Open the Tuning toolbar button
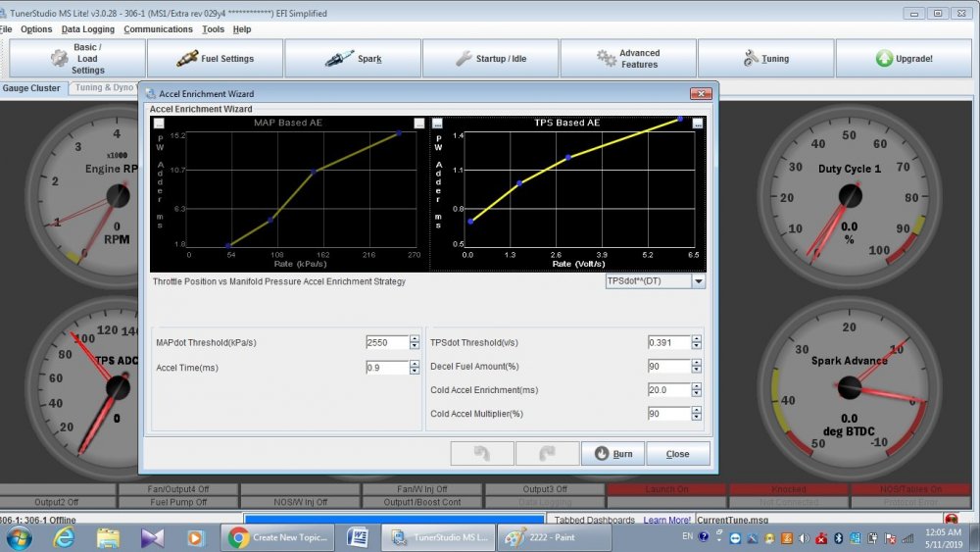Screen dimensions: 980x552 (x=766, y=59)
